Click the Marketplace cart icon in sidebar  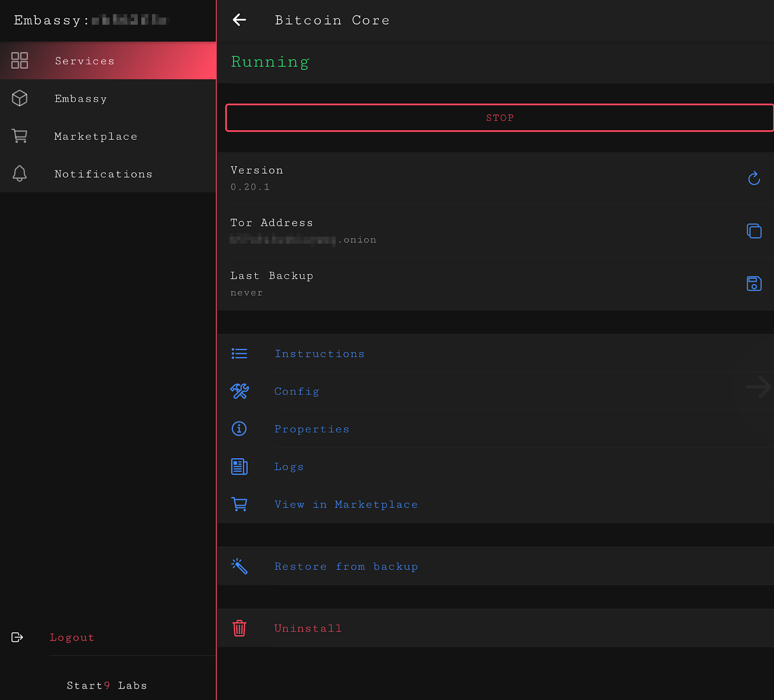click(x=20, y=136)
